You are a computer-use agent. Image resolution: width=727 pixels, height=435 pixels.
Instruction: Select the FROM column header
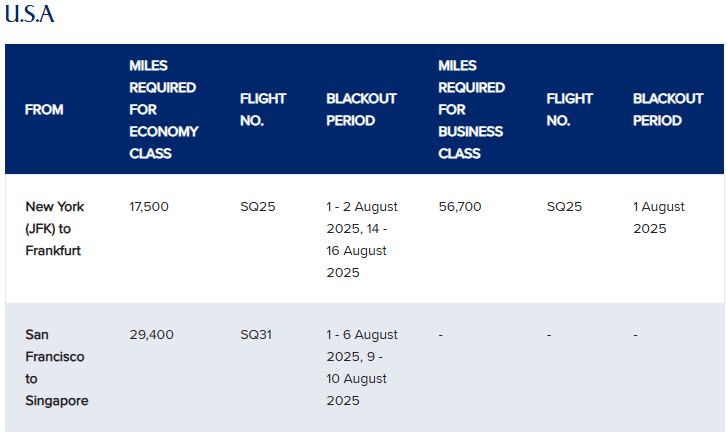click(44, 109)
